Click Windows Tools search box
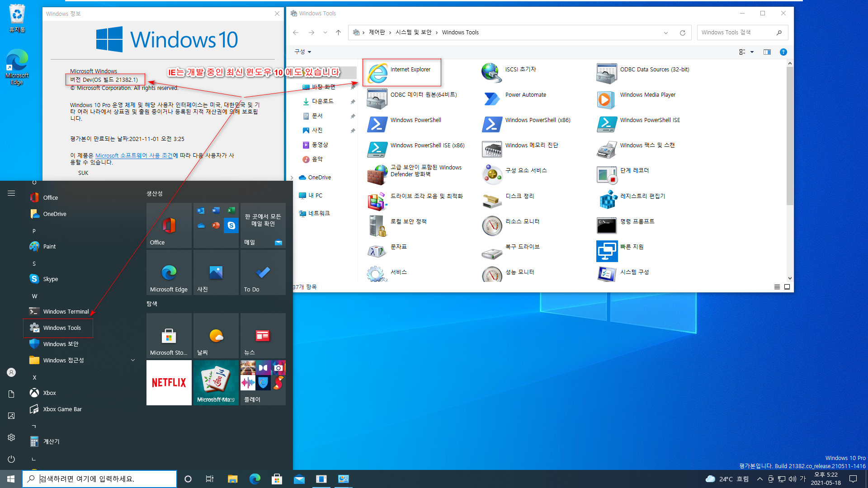The image size is (868, 488). coord(742,33)
